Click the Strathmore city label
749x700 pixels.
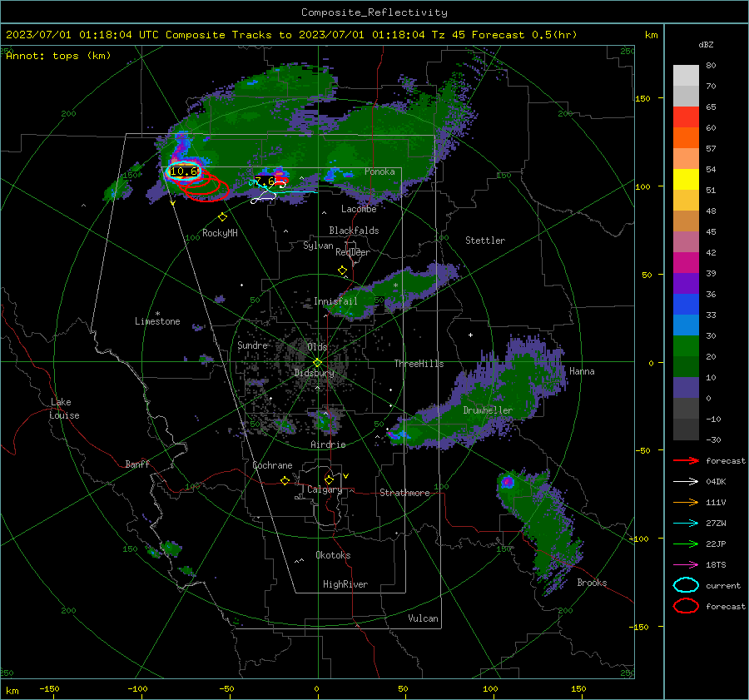pos(404,493)
